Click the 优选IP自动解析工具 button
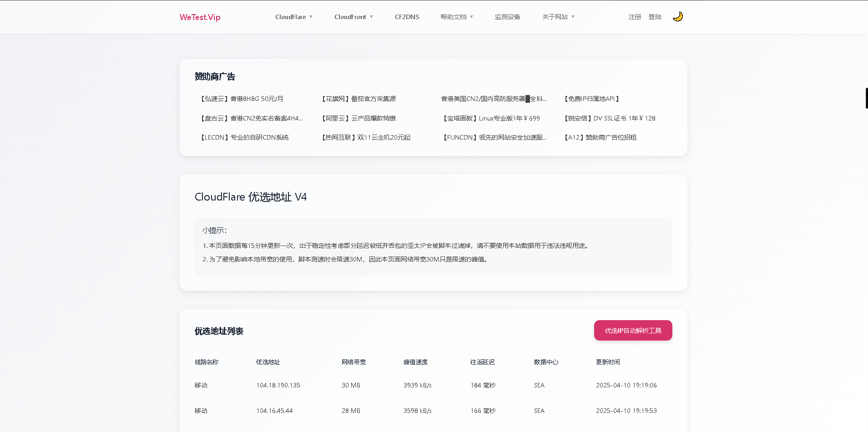 coord(633,331)
